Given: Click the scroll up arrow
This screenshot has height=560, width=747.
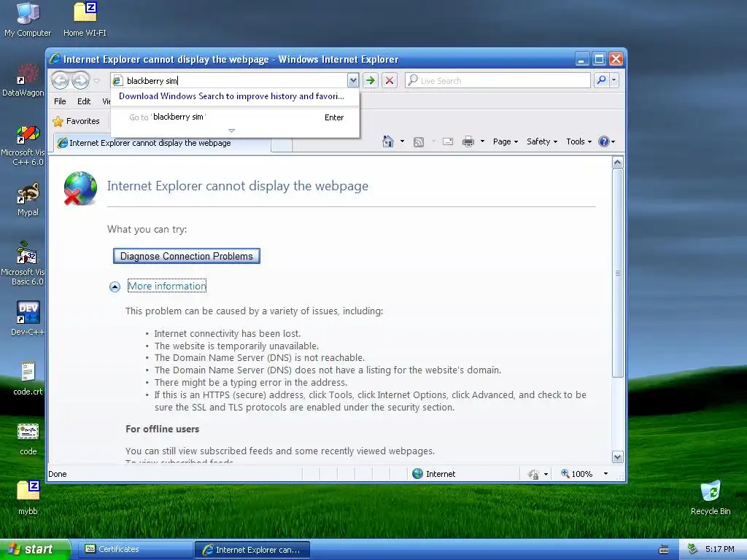Looking at the screenshot, I should [x=617, y=163].
